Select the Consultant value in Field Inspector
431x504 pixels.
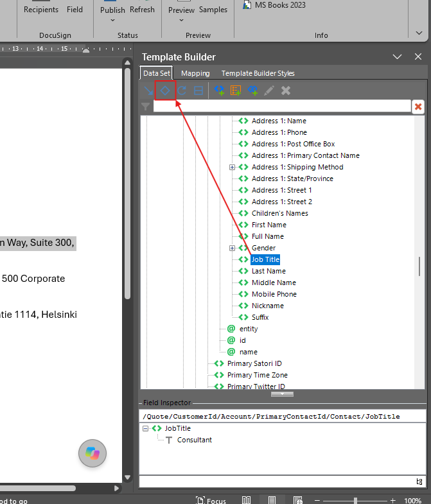[x=194, y=440]
